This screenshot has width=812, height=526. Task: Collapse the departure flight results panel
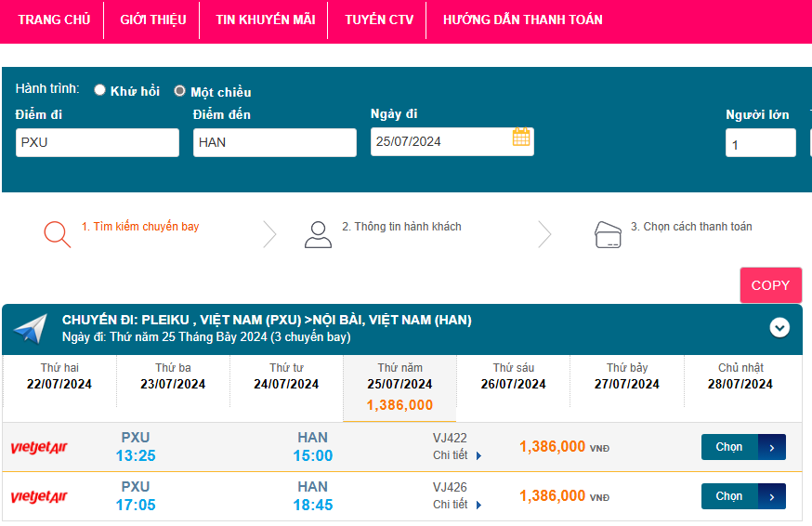(779, 327)
